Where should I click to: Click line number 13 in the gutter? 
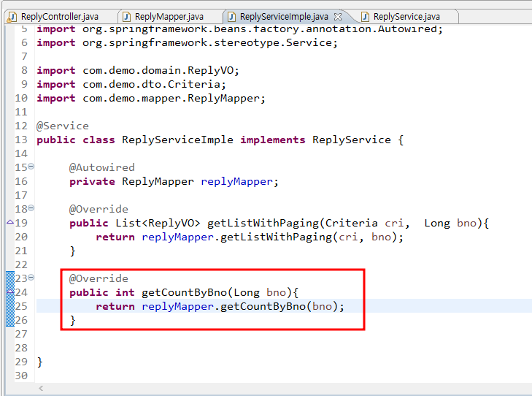coord(21,140)
